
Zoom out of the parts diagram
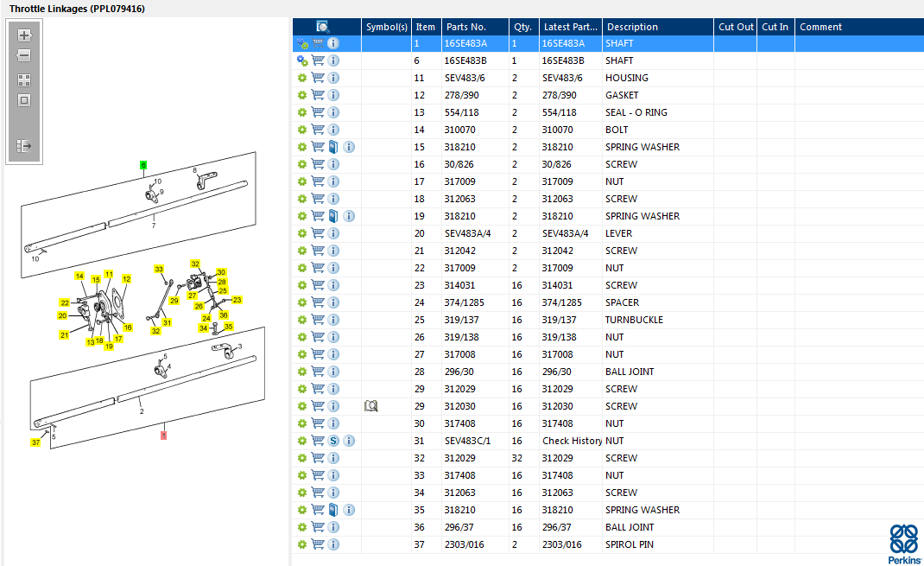tap(24, 56)
